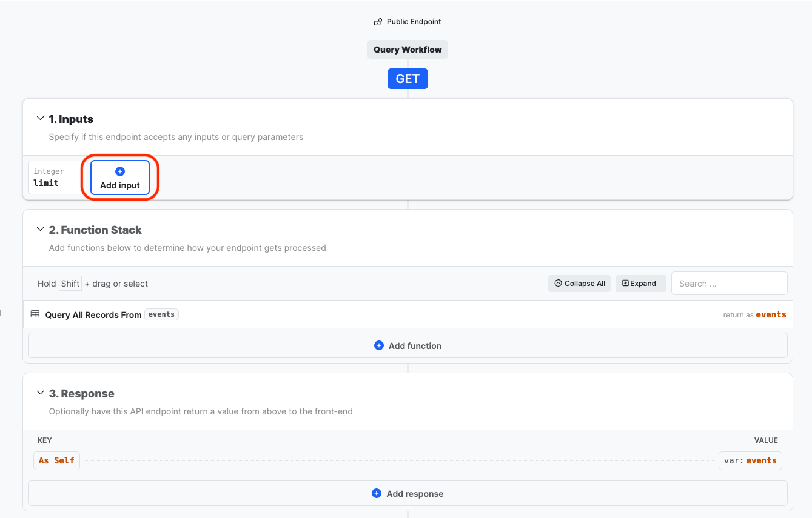Click the blue plus icon above Add input
The image size is (812, 518).
pos(120,171)
